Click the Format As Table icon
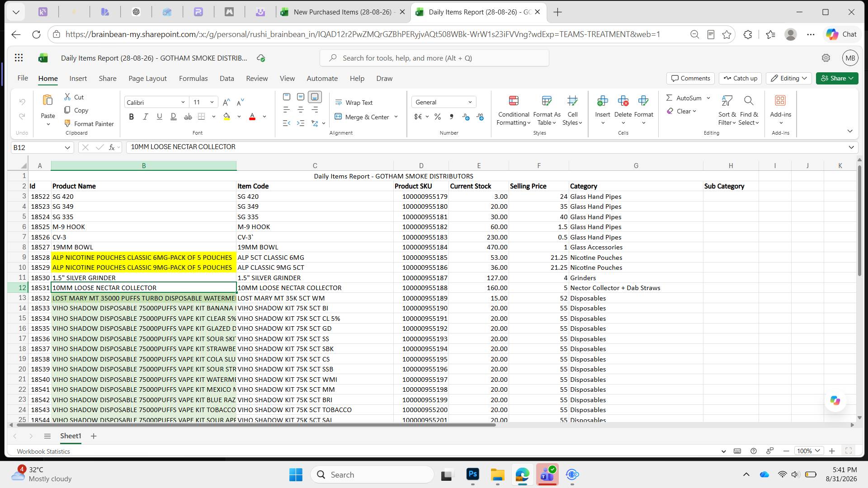Image resolution: width=868 pixels, height=488 pixels. tap(547, 100)
